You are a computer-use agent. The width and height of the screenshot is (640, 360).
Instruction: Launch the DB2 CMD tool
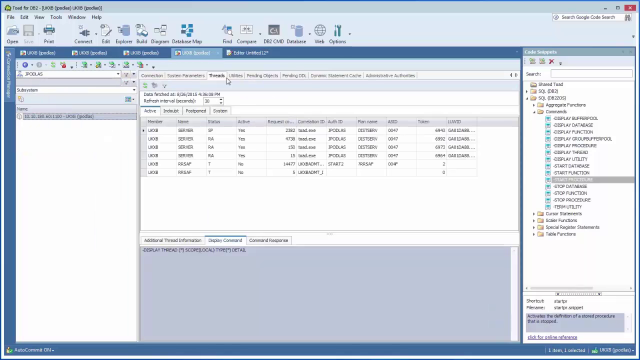(273, 34)
